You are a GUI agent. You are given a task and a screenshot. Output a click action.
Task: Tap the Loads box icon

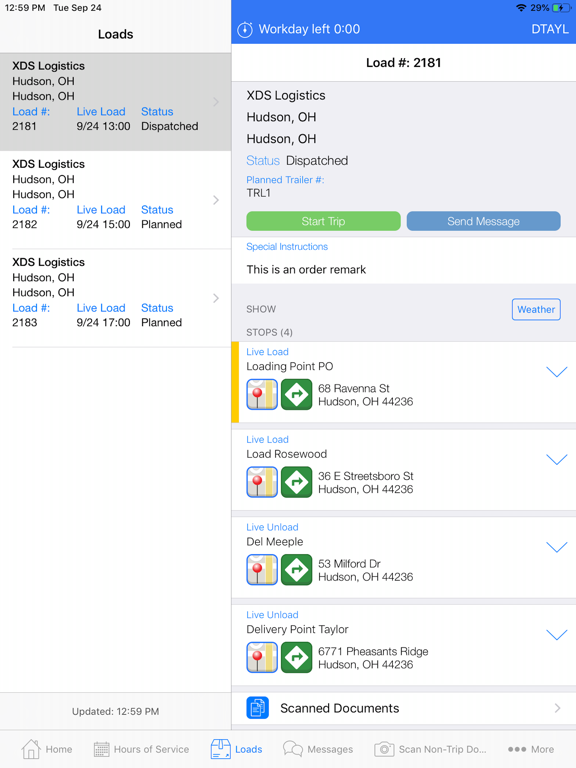point(220,749)
